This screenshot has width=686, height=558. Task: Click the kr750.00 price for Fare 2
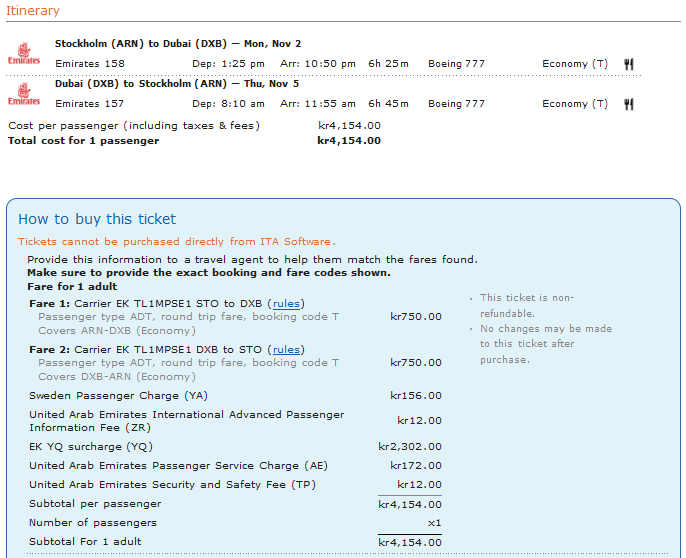tap(416, 363)
